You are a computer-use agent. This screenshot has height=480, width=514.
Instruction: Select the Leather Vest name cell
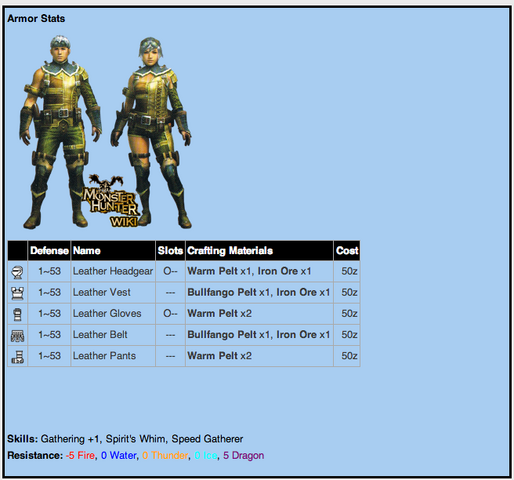[x=113, y=293]
